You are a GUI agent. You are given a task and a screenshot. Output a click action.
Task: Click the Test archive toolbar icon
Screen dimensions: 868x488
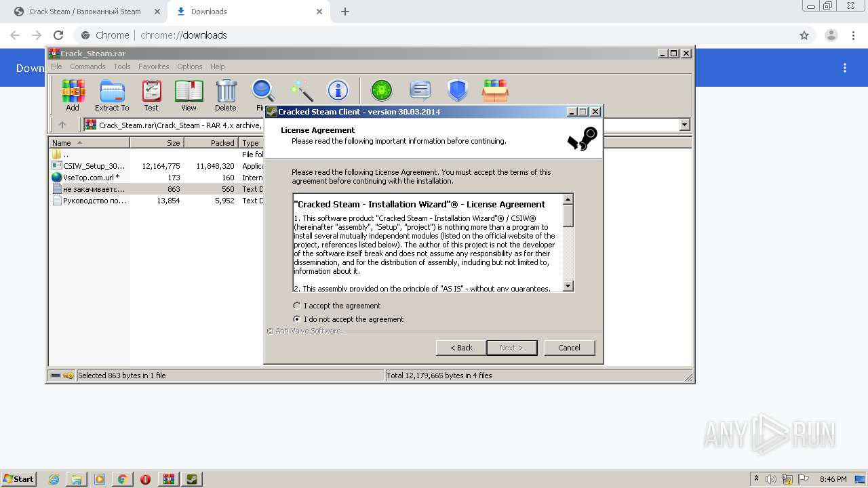click(x=151, y=96)
